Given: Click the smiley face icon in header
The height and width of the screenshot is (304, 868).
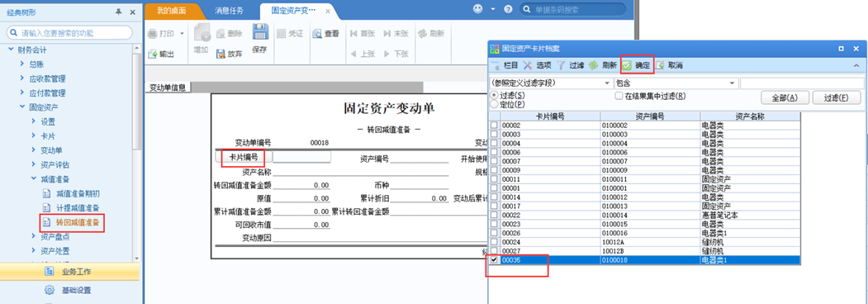Looking at the screenshot, I should pos(478,9).
